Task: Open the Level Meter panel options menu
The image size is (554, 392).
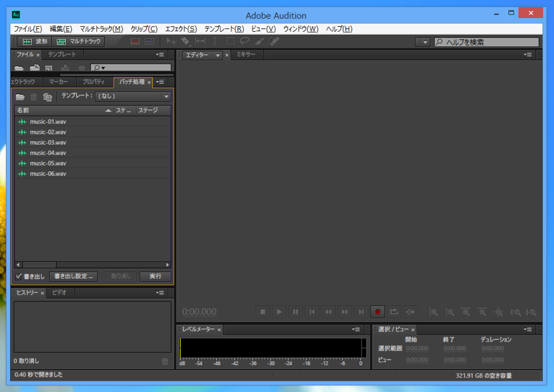Action: pos(356,330)
